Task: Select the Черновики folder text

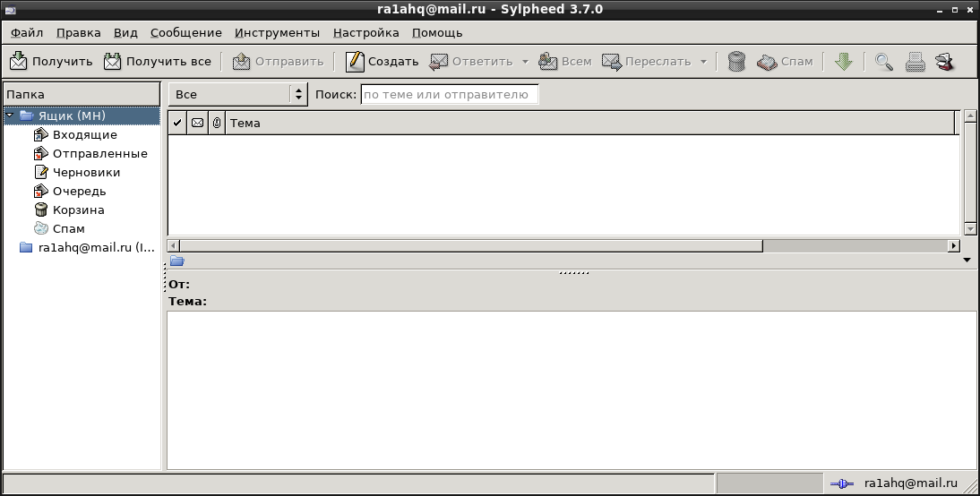Action: (86, 173)
